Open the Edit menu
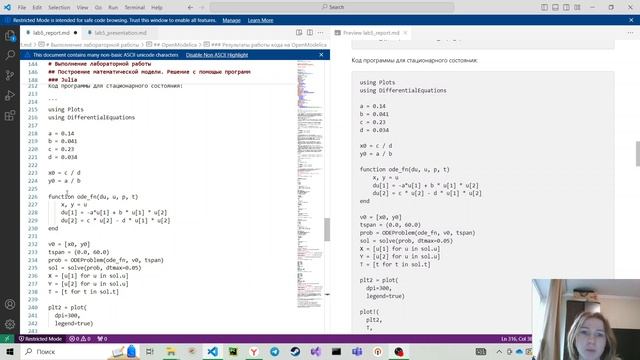 coord(37,7)
